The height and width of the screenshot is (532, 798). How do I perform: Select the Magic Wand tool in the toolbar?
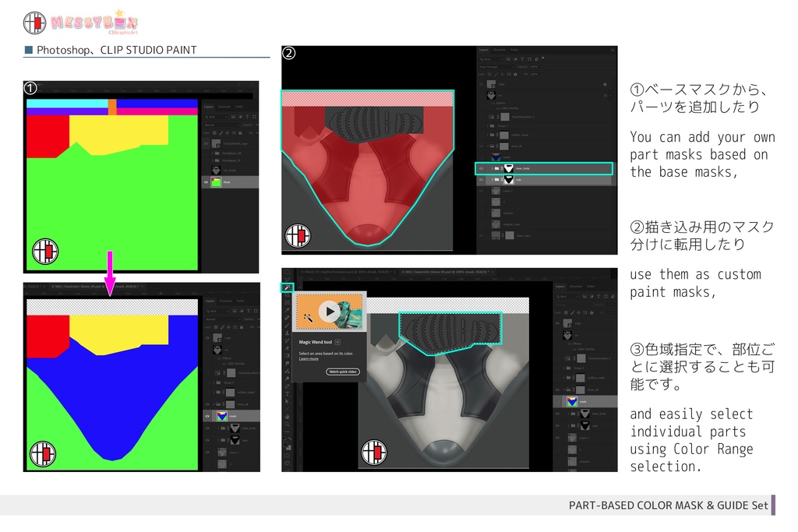pyautogui.click(x=287, y=288)
